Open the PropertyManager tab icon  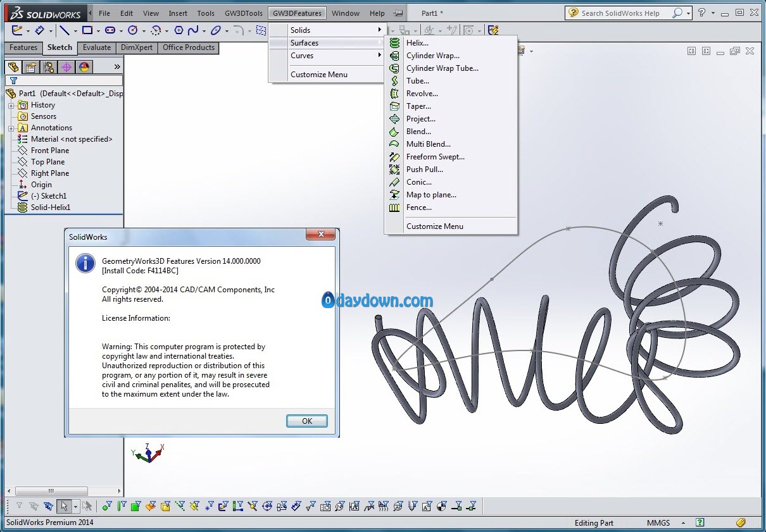tap(30, 67)
